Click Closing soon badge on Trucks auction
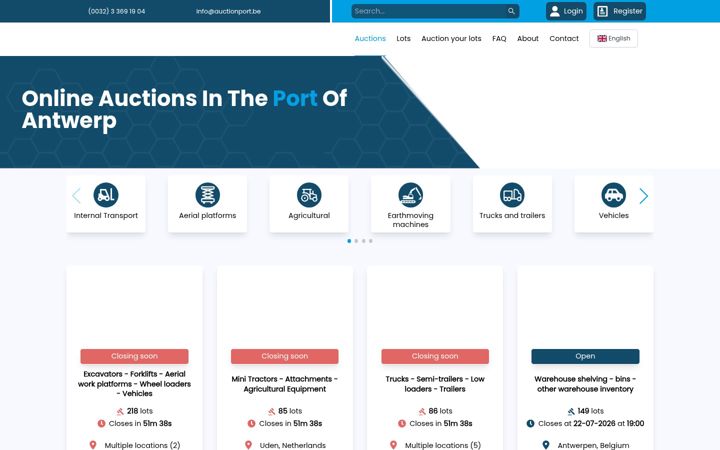 point(435,356)
